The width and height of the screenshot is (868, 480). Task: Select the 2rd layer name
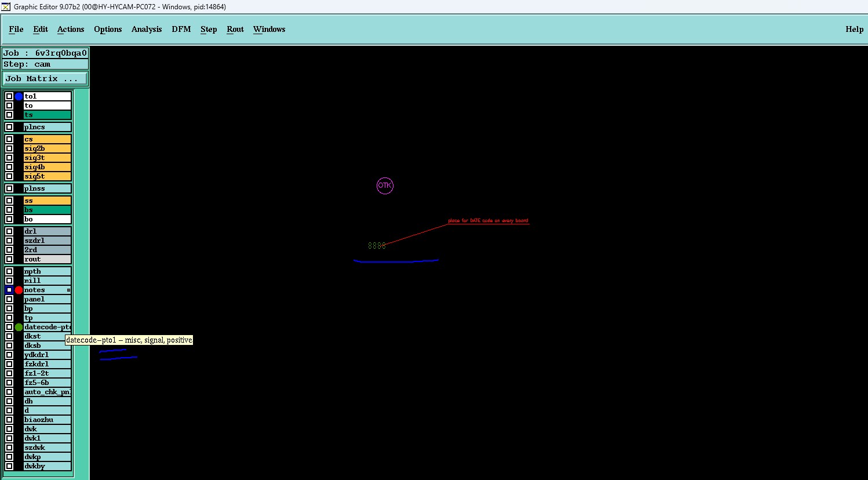pyautogui.click(x=48, y=250)
